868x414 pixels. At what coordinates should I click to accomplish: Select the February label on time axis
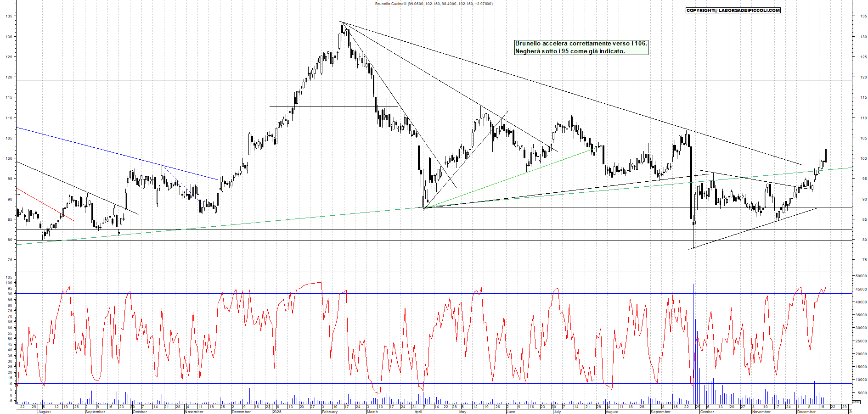click(329, 412)
